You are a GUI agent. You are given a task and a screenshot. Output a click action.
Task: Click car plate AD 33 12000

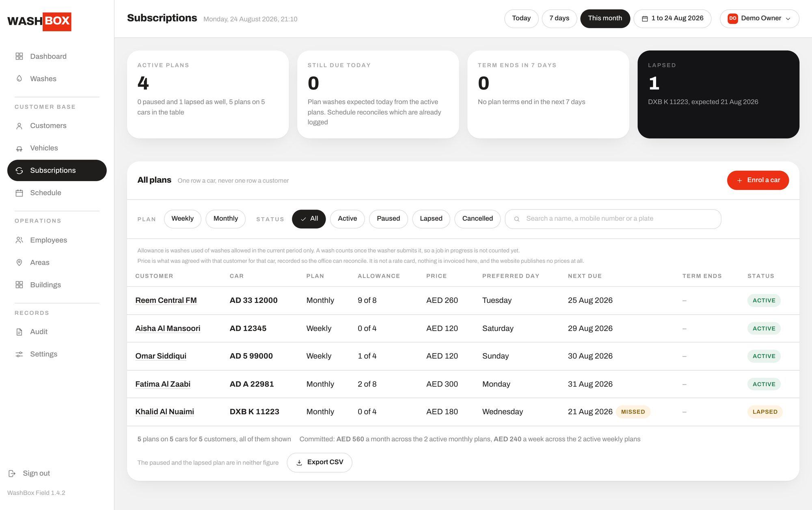point(253,300)
